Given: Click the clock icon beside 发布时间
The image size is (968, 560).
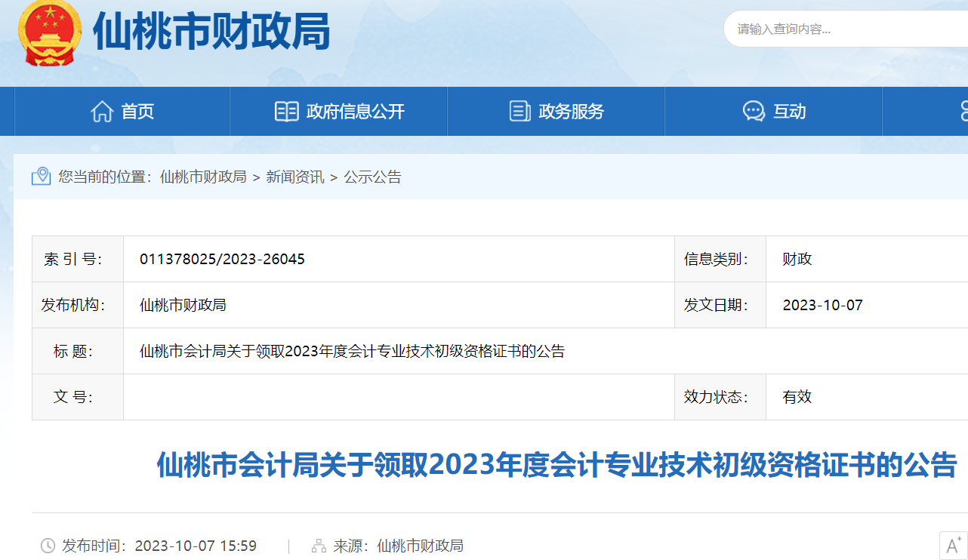Looking at the screenshot, I should 48,546.
